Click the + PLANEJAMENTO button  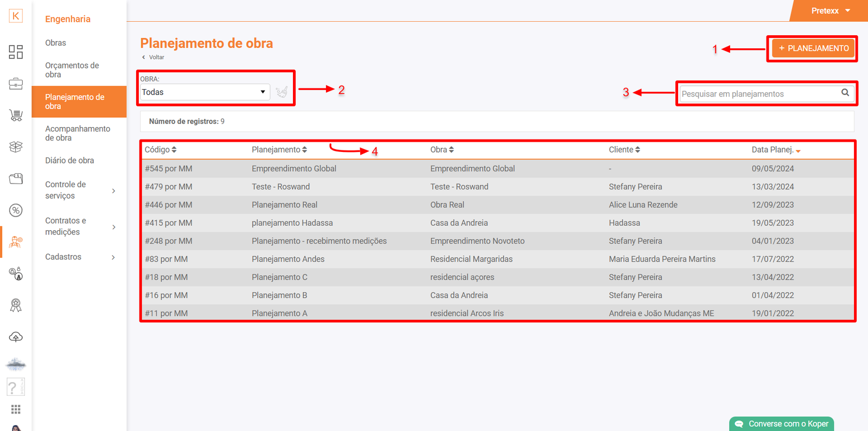tap(813, 48)
